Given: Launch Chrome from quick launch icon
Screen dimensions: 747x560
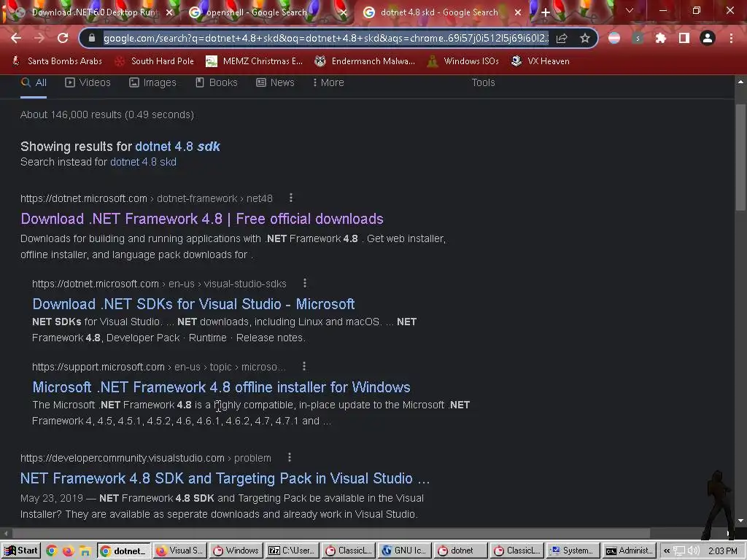Looking at the screenshot, I should pos(52,551).
